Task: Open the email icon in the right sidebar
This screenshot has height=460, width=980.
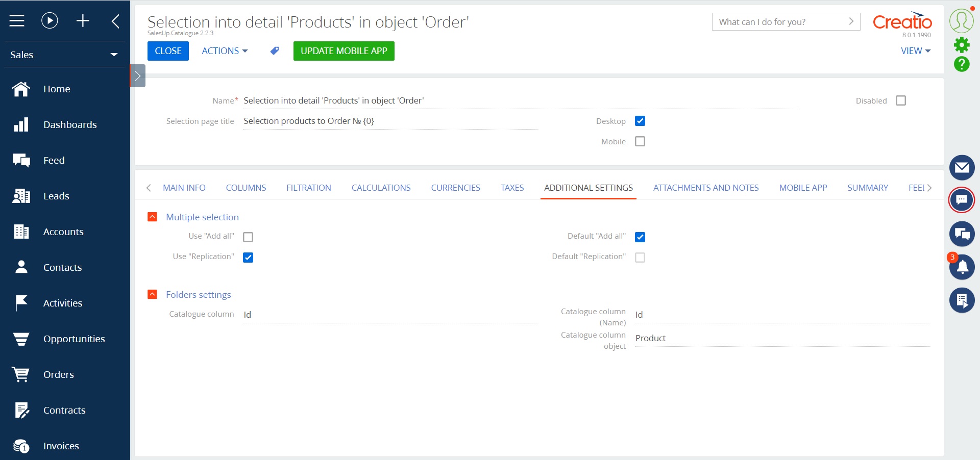Action: (x=962, y=167)
